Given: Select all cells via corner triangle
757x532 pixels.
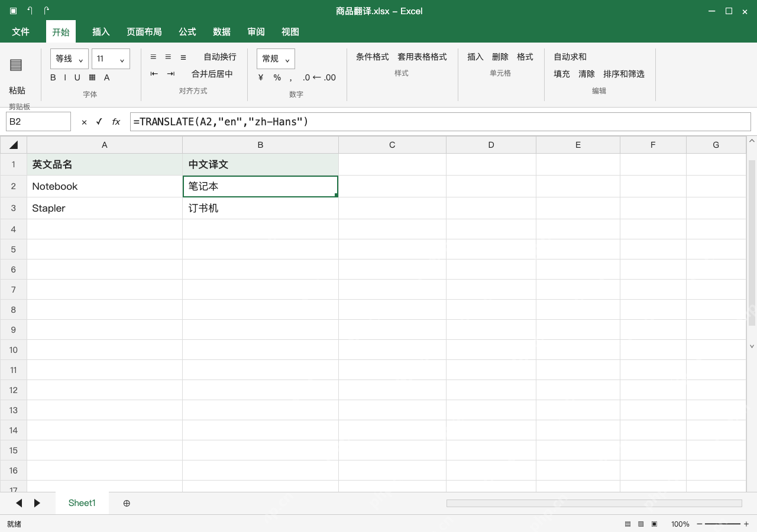Looking at the screenshot, I should tap(14, 145).
